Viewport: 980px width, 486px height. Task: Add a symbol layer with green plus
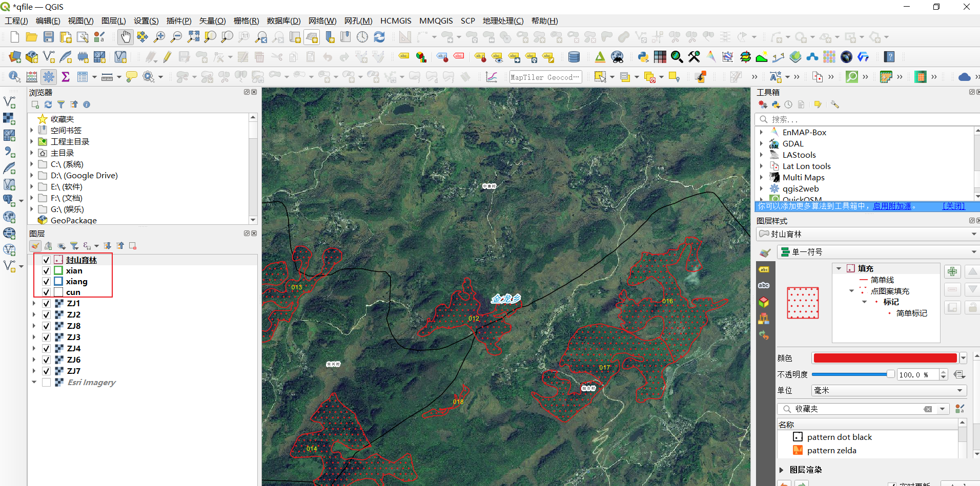click(952, 271)
